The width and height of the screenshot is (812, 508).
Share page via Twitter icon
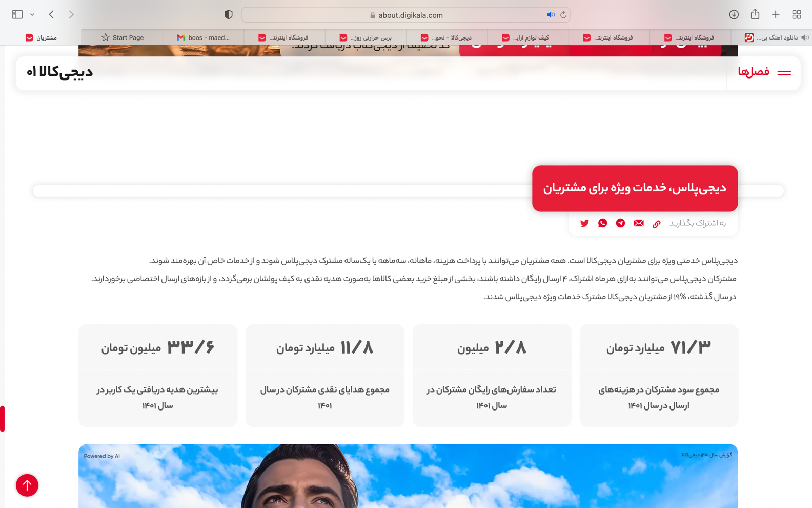click(584, 223)
